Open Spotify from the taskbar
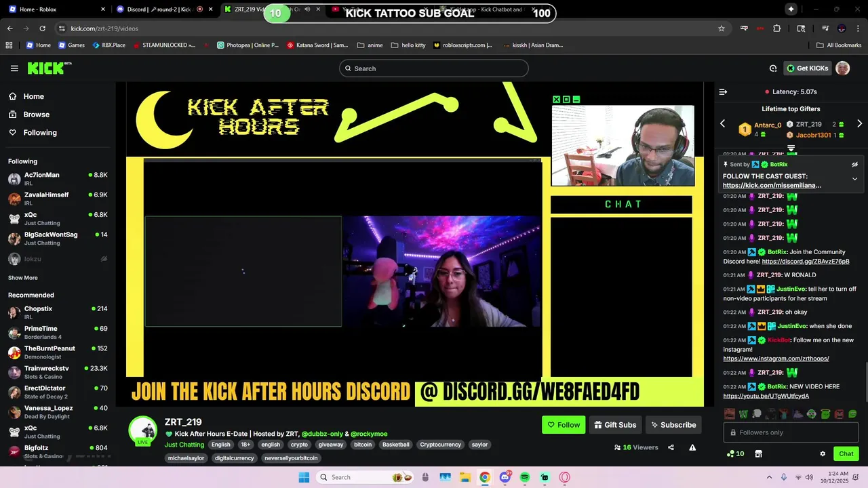Image resolution: width=868 pixels, height=488 pixels. pyautogui.click(x=525, y=477)
